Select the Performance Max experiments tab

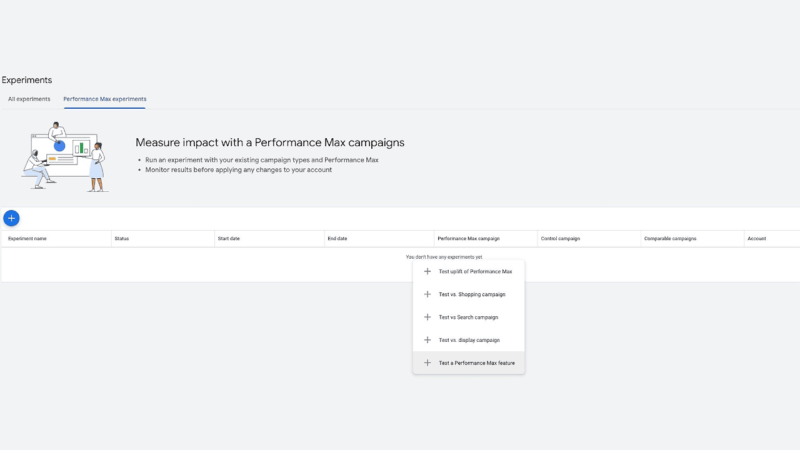point(105,99)
